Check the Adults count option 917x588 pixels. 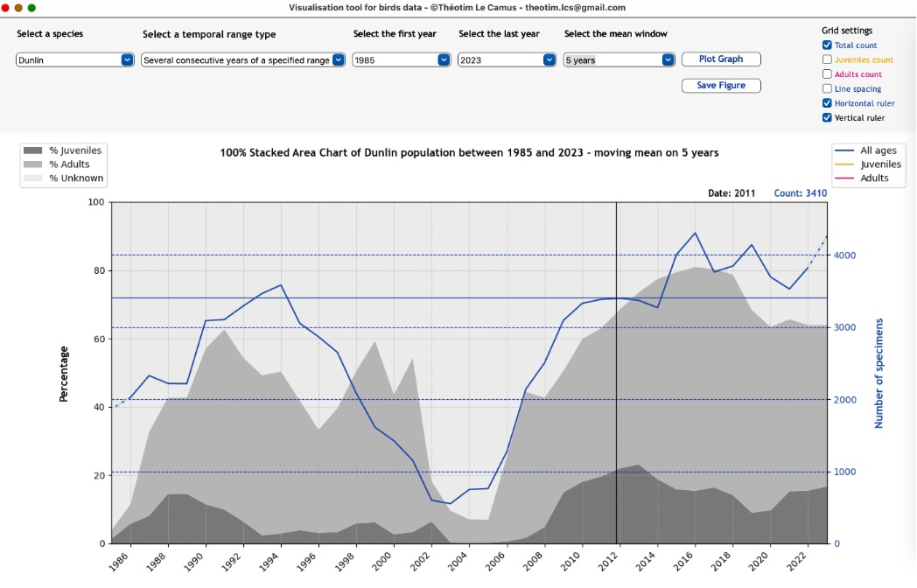pyautogui.click(x=827, y=74)
